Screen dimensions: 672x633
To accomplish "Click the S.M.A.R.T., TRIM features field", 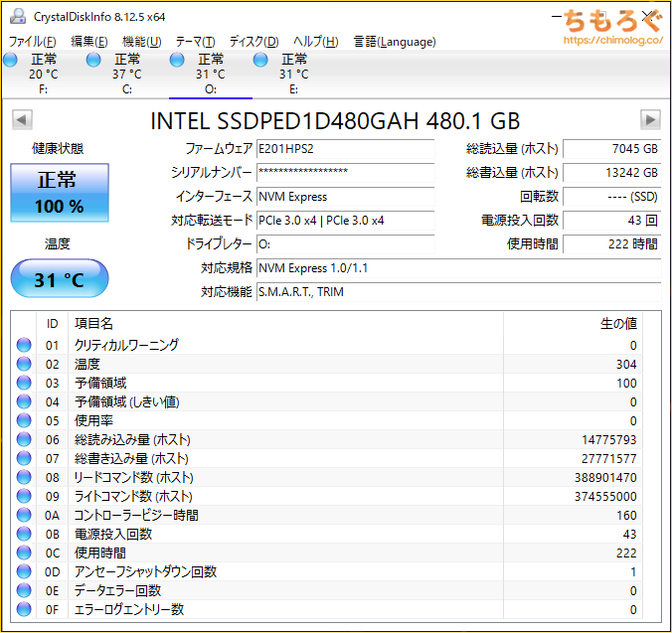I will [x=458, y=292].
